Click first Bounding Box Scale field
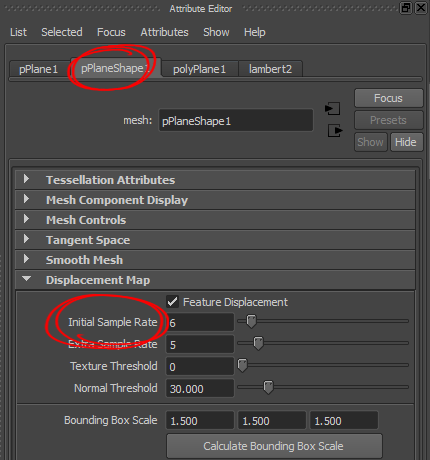Image resolution: width=430 pixels, height=460 pixels. (200, 420)
